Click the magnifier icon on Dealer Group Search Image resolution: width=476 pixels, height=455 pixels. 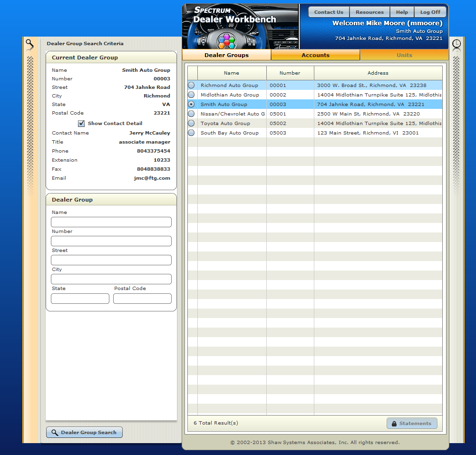click(x=55, y=432)
